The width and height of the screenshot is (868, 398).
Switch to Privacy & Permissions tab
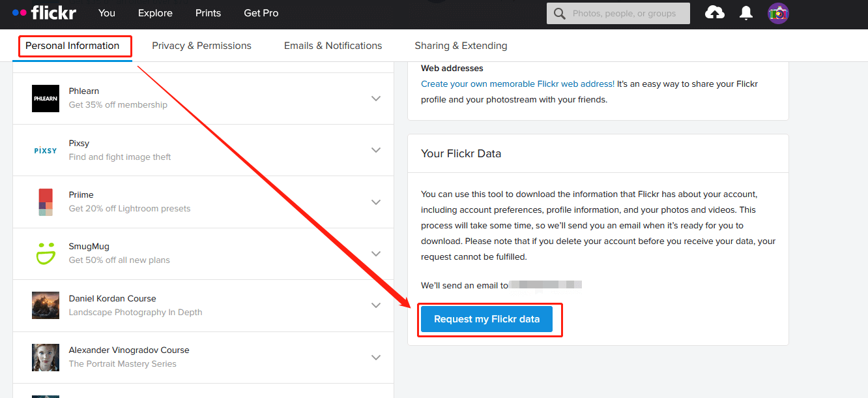click(x=201, y=46)
